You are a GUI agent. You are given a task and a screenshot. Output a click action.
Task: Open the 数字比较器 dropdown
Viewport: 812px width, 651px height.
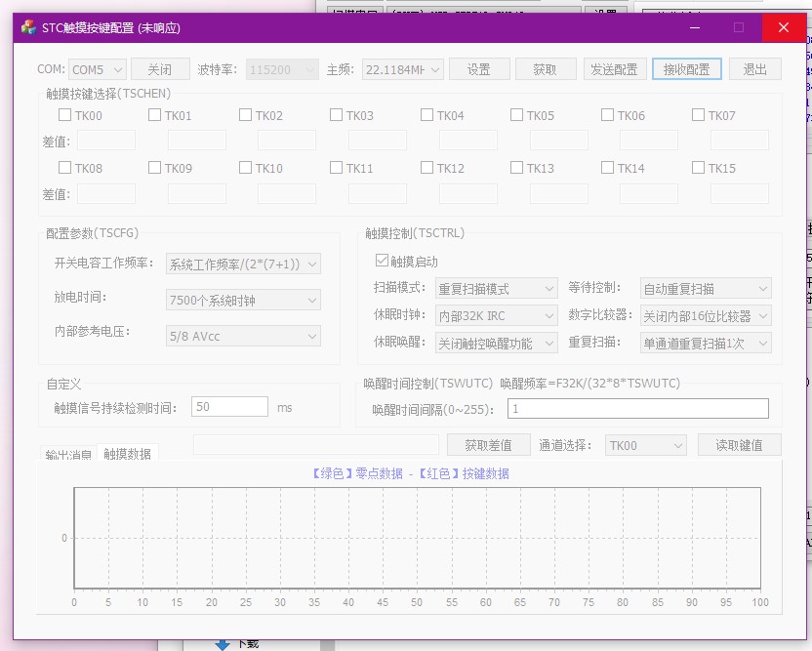(706, 315)
